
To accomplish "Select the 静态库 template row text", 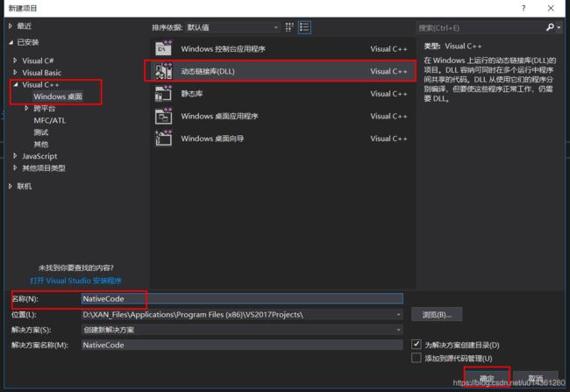I will 192,94.
